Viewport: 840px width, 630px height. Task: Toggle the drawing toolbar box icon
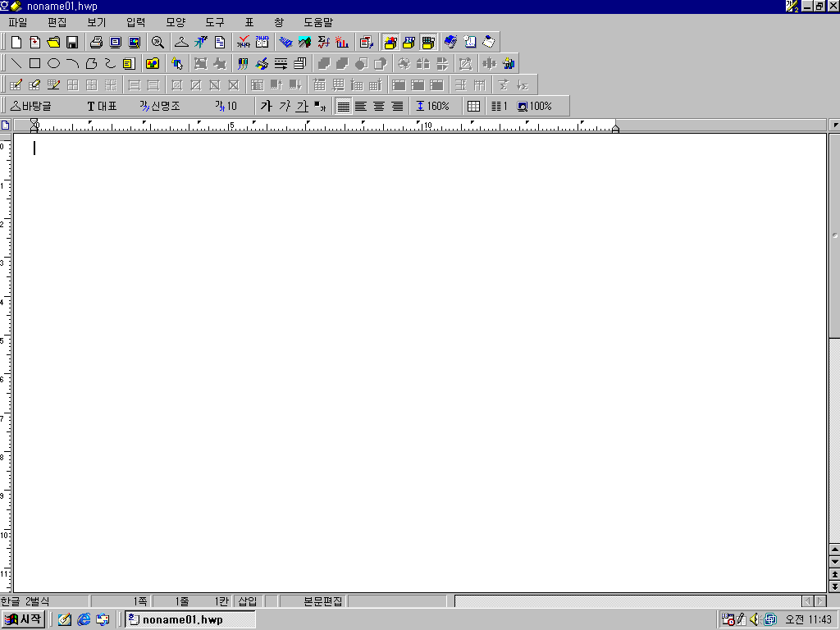(390, 43)
